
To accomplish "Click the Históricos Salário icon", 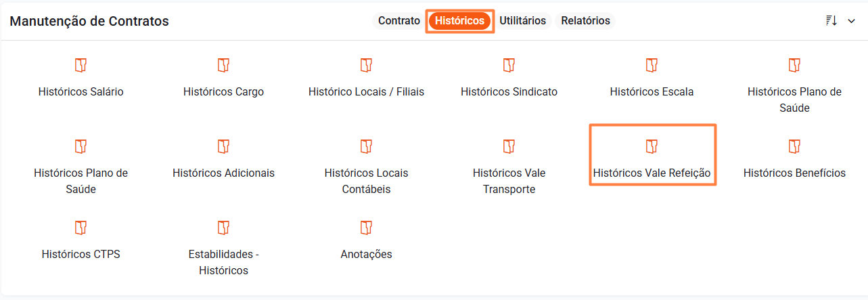I will point(81,65).
